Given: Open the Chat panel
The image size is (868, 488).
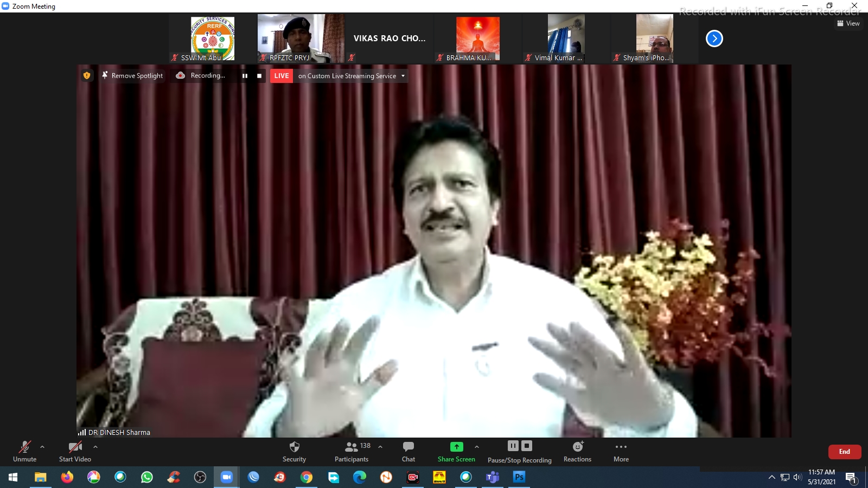Looking at the screenshot, I should point(409,451).
